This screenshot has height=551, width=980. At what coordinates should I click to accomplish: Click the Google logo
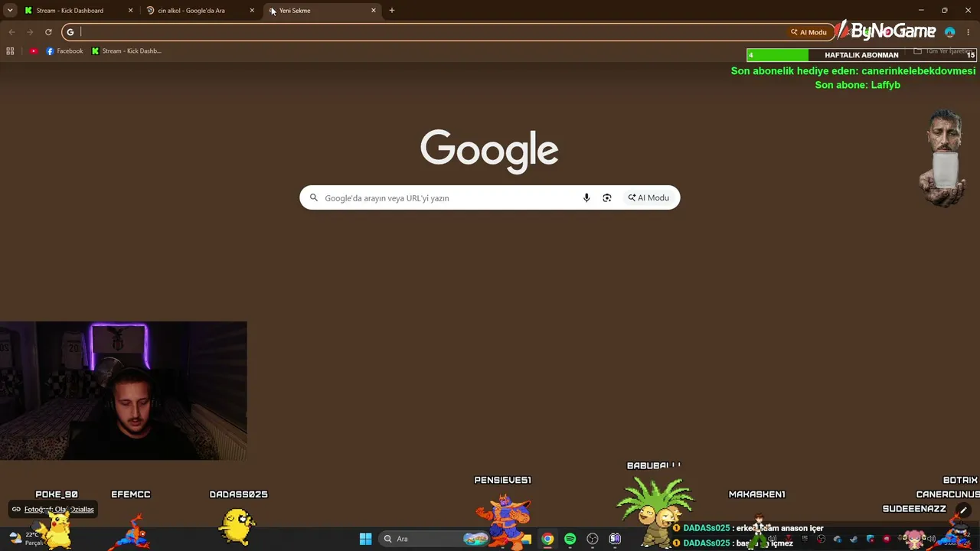(x=489, y=151)
